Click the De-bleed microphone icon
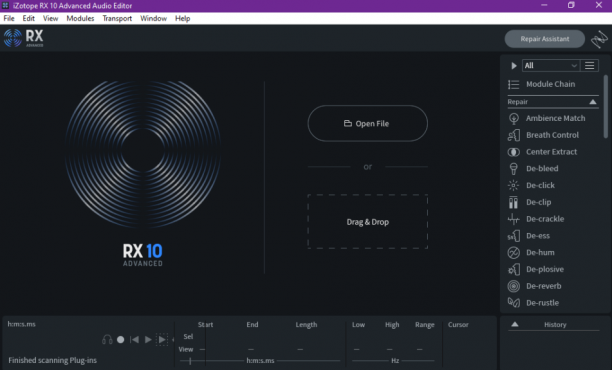Viewport: 612px width, 370px height. tap(514, 169)
